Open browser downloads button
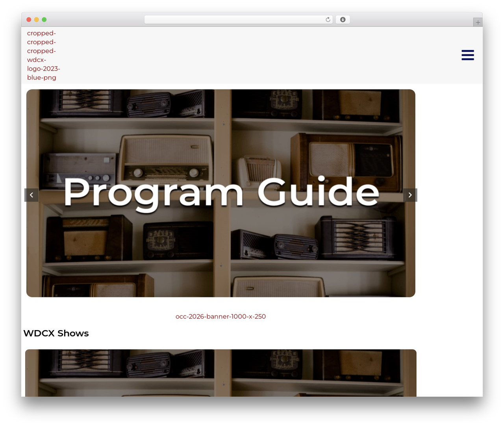This screenshot has width=504, height=427. pos(343,20)
